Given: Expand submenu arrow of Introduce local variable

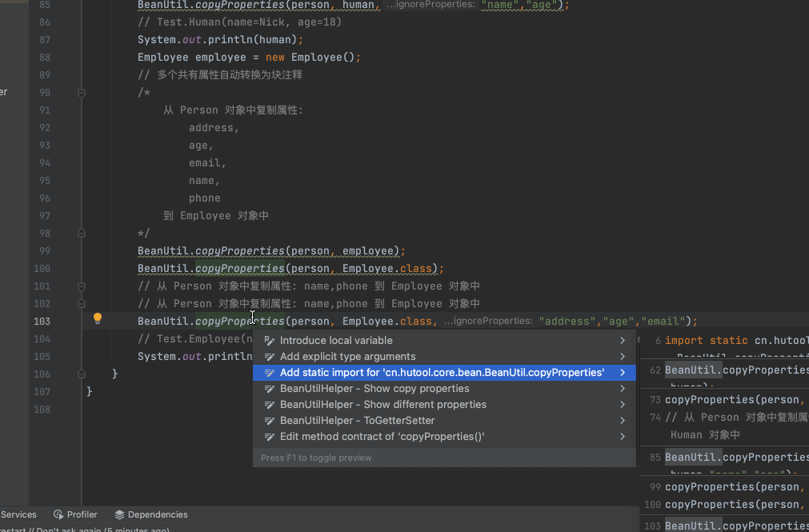Looking at the screenshot, I should click(623, 341).
